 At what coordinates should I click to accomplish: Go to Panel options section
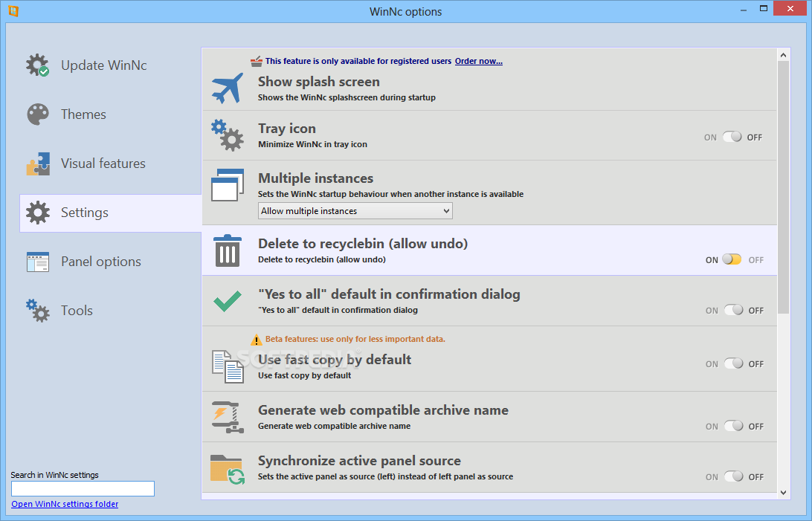pyautogui.click(x=101, y=262)
